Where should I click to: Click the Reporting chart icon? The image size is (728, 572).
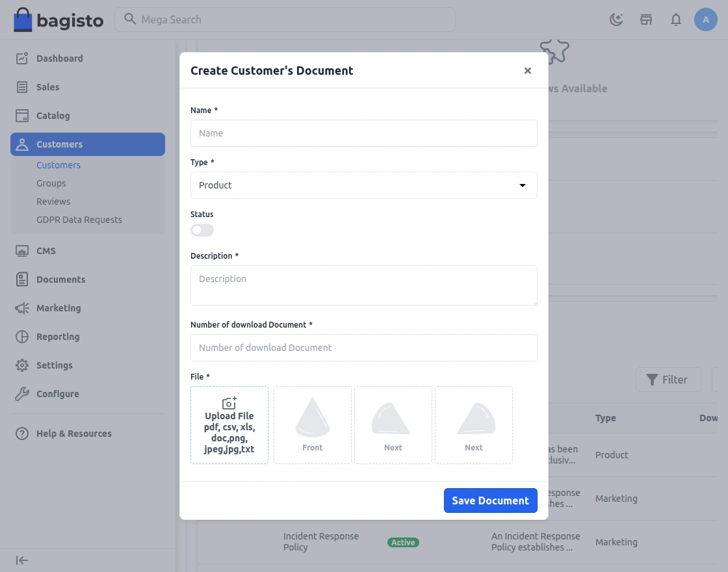(x=22, y=337)
